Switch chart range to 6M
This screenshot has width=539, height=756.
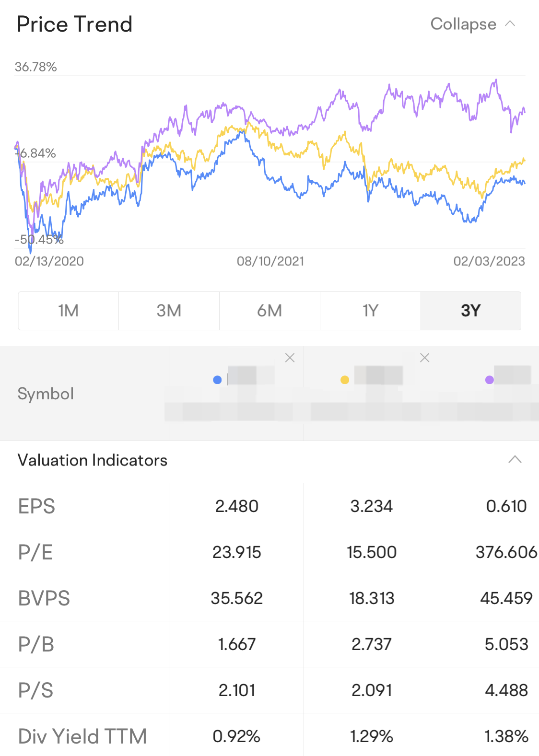pyautogui.click(x=269, y=311)
